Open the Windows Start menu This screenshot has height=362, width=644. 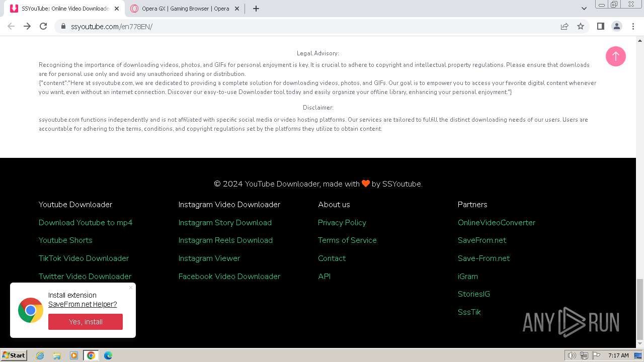(x=14, y=355)
